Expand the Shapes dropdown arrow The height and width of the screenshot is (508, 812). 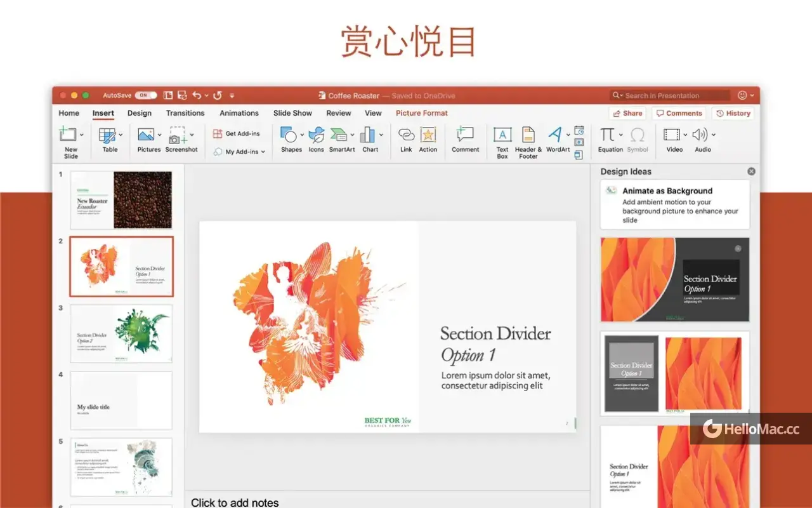click(x=302, y=135)
